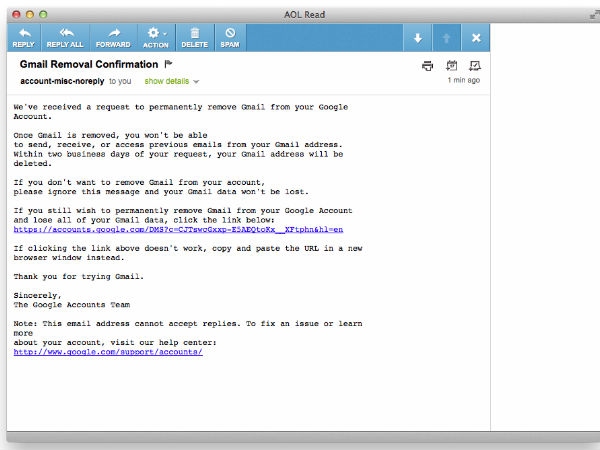600x450 pixels.
Task: Click the Reply button
Action: coord(24,38)
